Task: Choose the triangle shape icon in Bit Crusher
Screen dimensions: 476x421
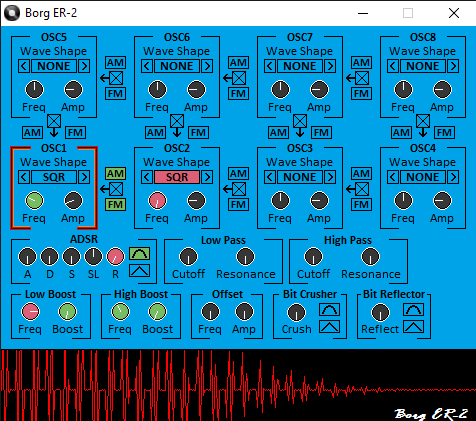Action: click(x=329, y=326)
